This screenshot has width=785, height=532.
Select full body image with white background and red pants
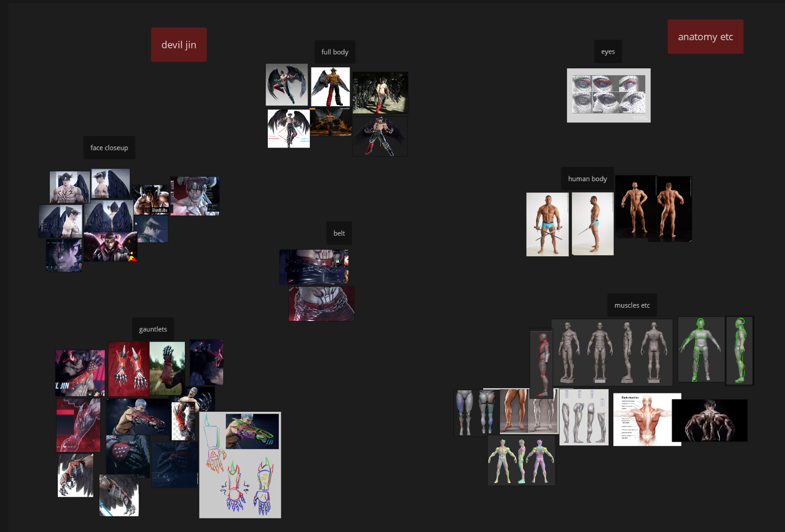[x=330, y=87]
